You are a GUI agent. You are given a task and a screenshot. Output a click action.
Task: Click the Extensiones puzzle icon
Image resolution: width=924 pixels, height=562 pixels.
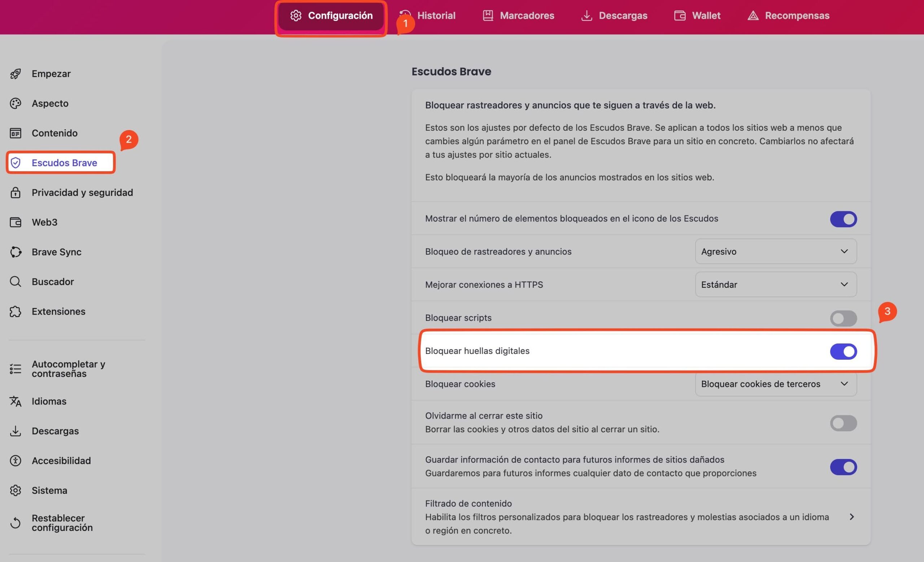[16, 311]
